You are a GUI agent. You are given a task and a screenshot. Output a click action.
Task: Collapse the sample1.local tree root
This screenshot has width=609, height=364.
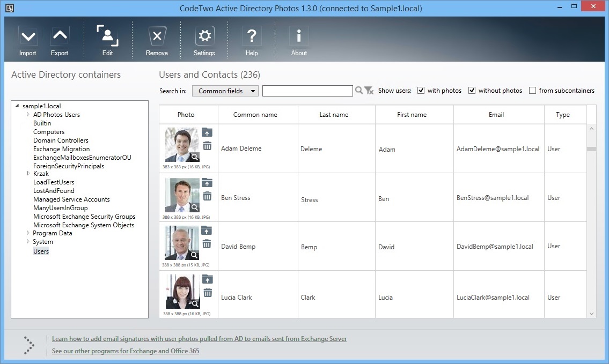[17, 106]
